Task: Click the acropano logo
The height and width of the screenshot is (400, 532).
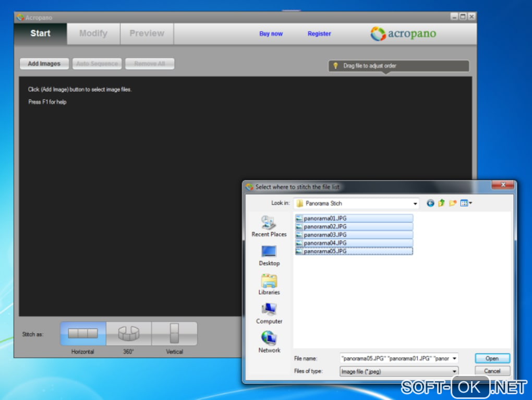Action: [x=403, y=33]
